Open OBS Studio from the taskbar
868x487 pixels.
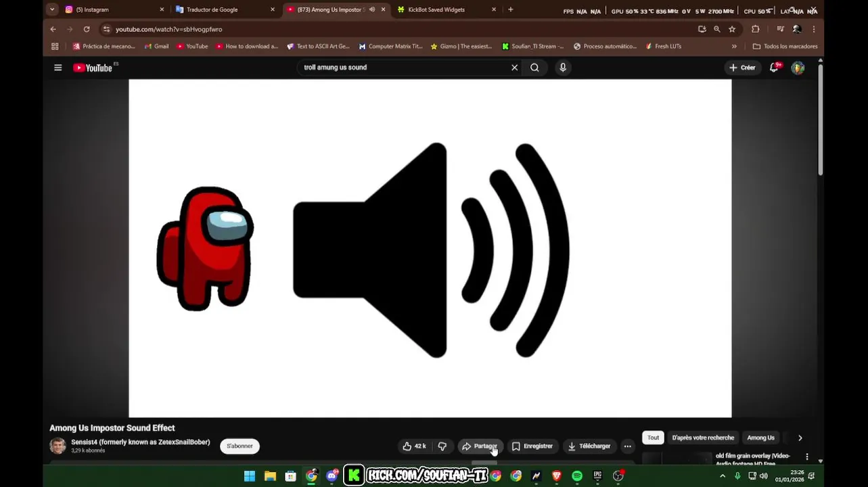pos(618,476)
